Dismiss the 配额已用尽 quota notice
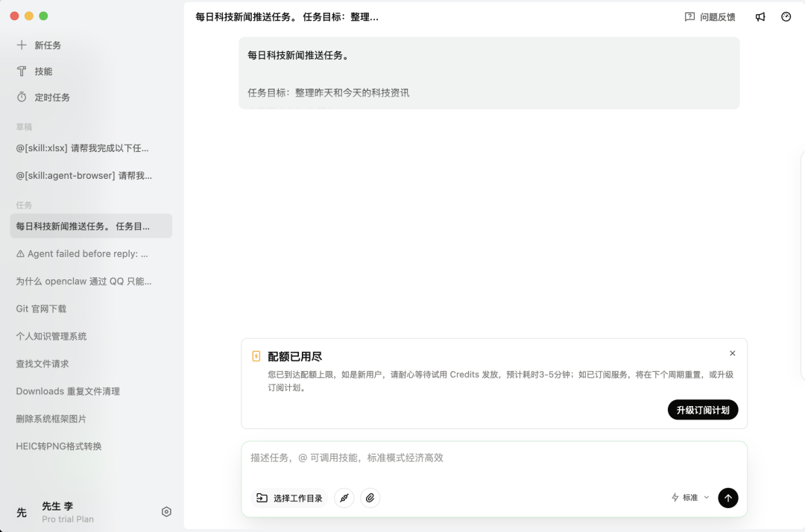The image size is (805, 532). [732, 353]
